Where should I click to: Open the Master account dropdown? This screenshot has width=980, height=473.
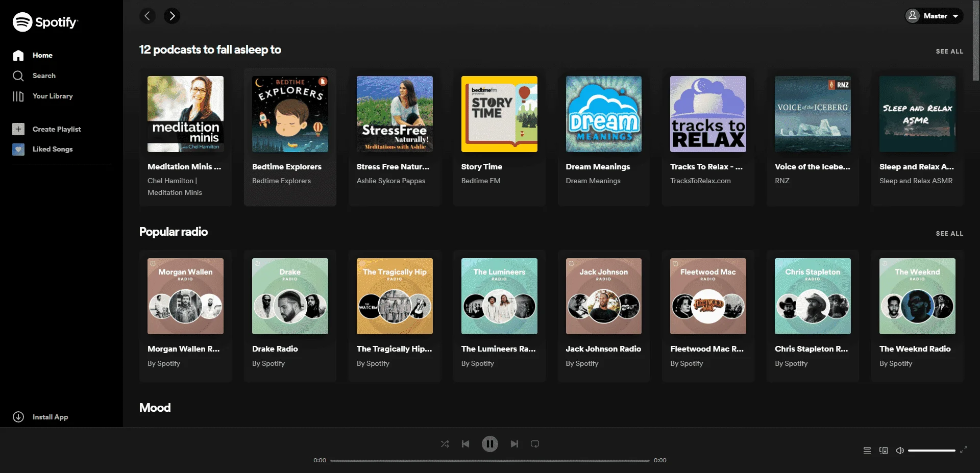pos(934,16)
